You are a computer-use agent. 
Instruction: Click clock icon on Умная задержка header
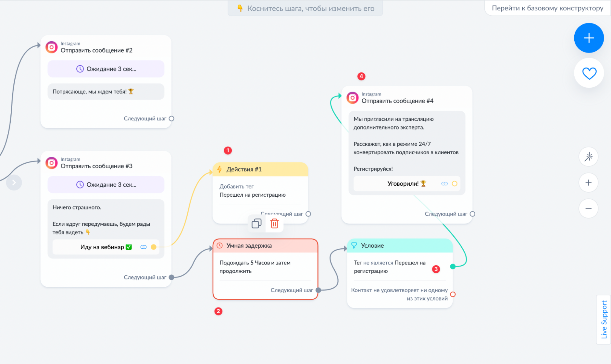[220, 246]
